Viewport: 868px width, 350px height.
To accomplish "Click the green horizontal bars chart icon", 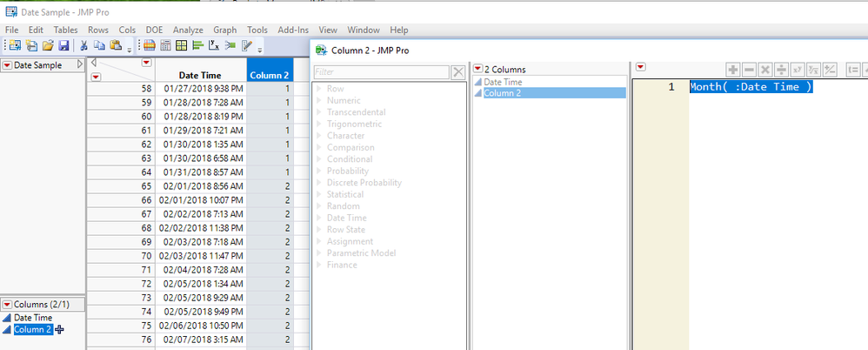I will point(198,45).
